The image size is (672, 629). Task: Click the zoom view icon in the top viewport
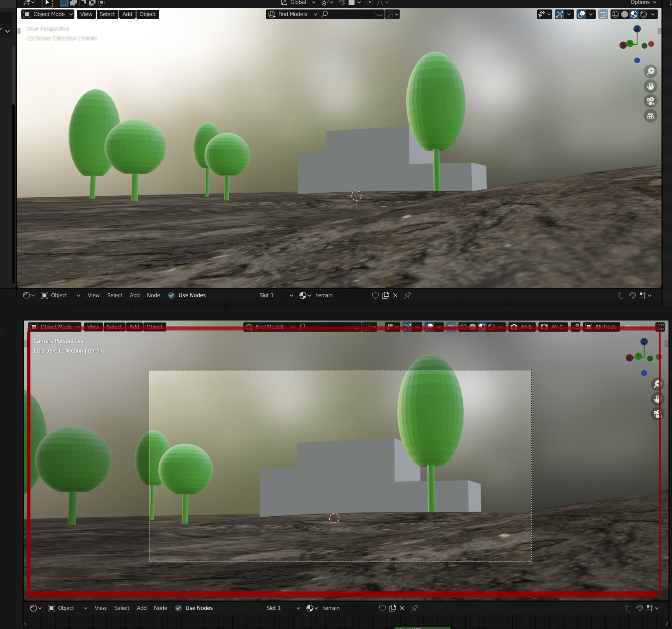[x=651, y=71]
